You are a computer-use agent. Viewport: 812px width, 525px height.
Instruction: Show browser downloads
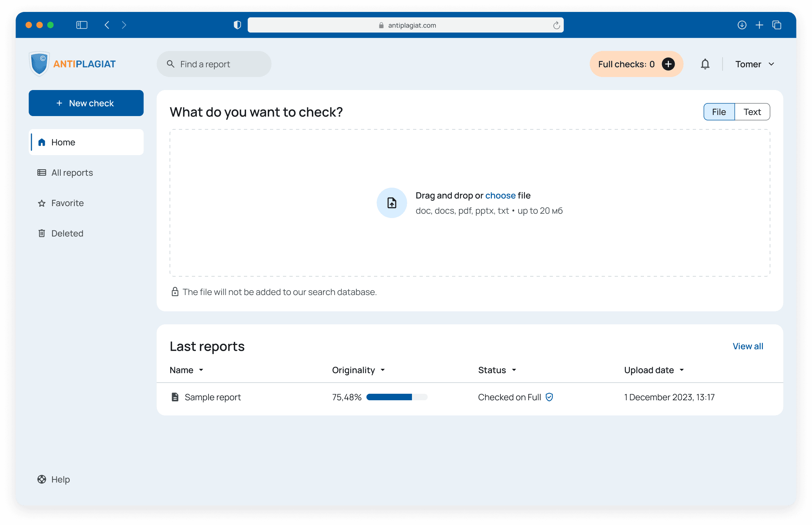pyautogui.click(x=742, y=25)
